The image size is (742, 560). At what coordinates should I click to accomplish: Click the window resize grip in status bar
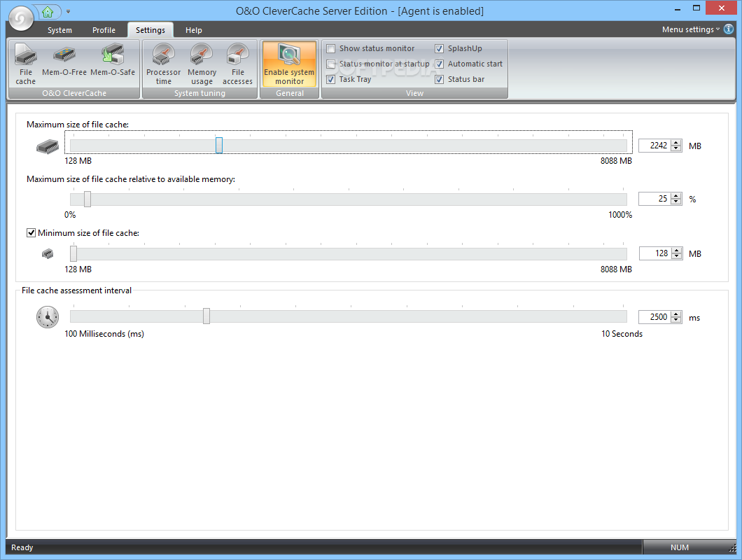click(x=732, y=548)
